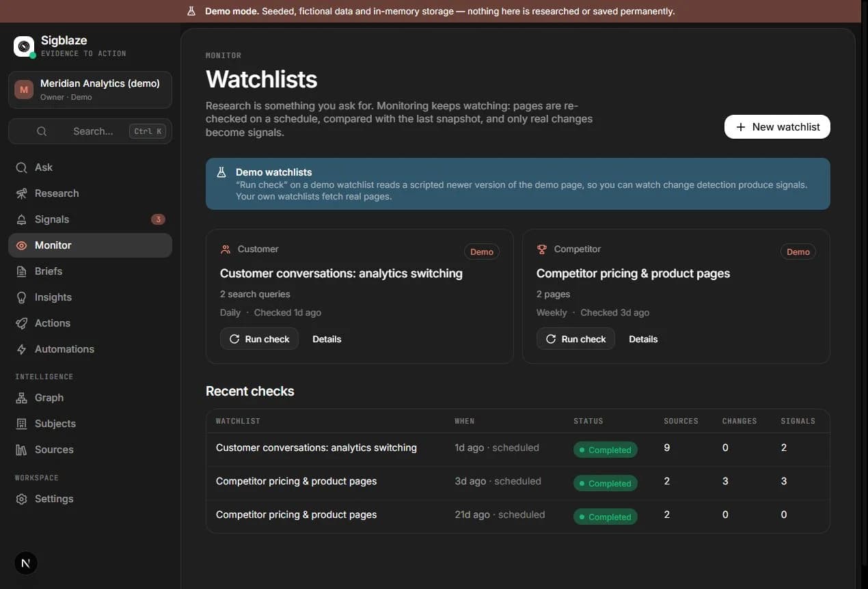Click Demo badge on Competitor card
Image resolution: width=868 pixels, height=589 pixels.
point(798,252)
